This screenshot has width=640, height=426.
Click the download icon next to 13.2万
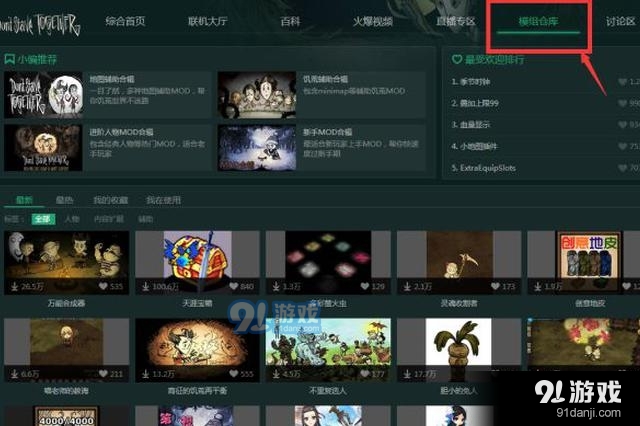(145, 374)
